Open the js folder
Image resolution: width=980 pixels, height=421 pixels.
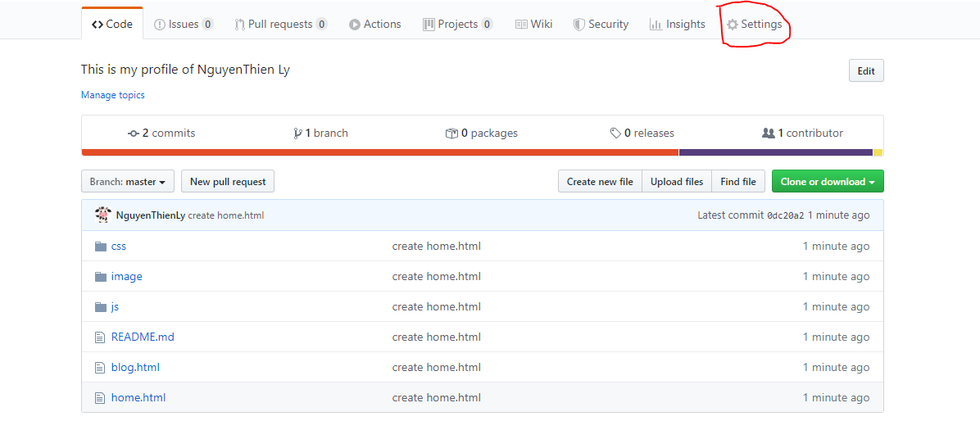[115, 306]
